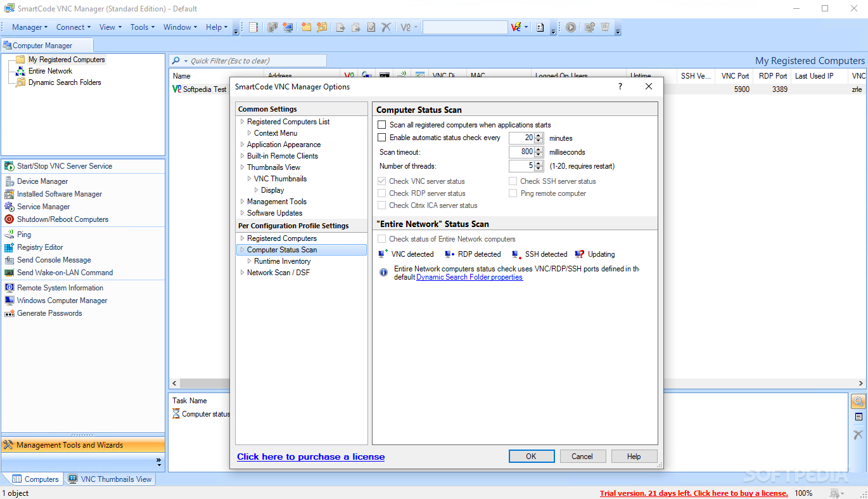
Task: Open the Connect menu
Action: 73,27
